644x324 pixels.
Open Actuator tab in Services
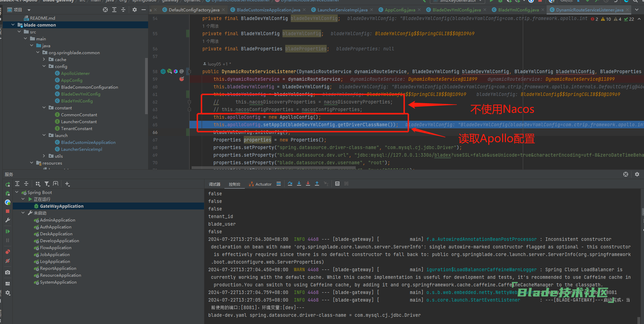260,184
